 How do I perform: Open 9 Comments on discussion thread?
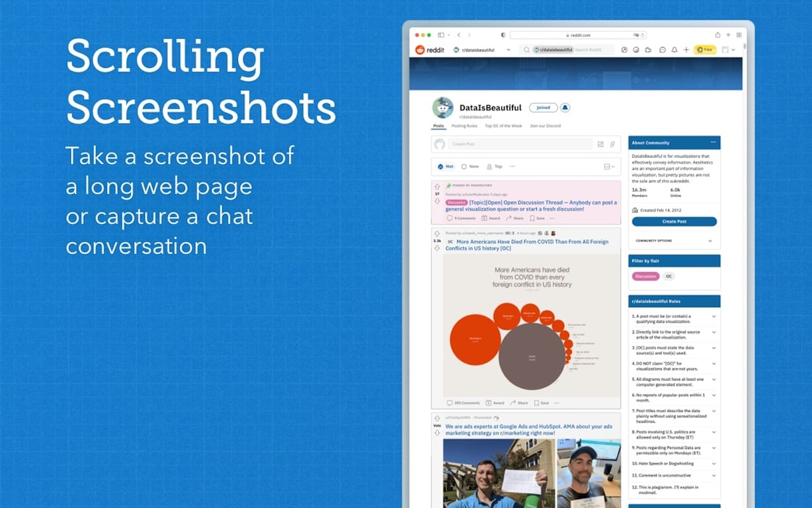point(462,218)
